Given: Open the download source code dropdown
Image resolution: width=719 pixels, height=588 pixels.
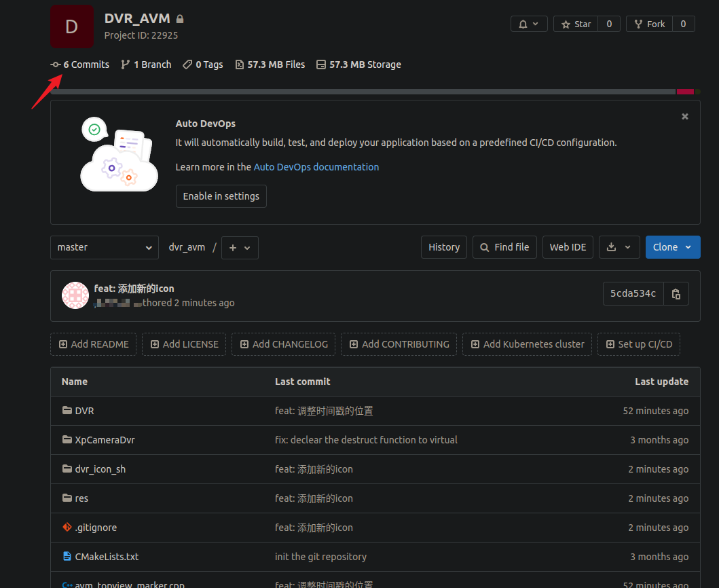Looking at the screenshot, I should point(619,247).
